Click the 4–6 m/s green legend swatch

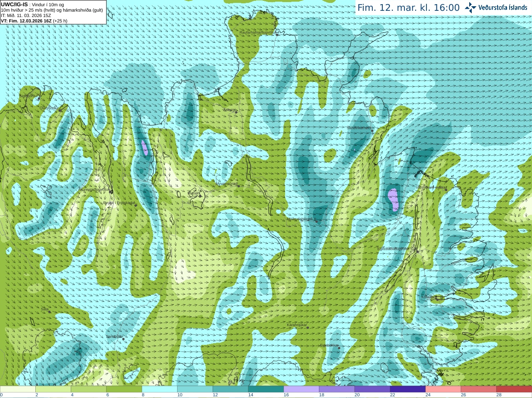(x=89, y=389)
